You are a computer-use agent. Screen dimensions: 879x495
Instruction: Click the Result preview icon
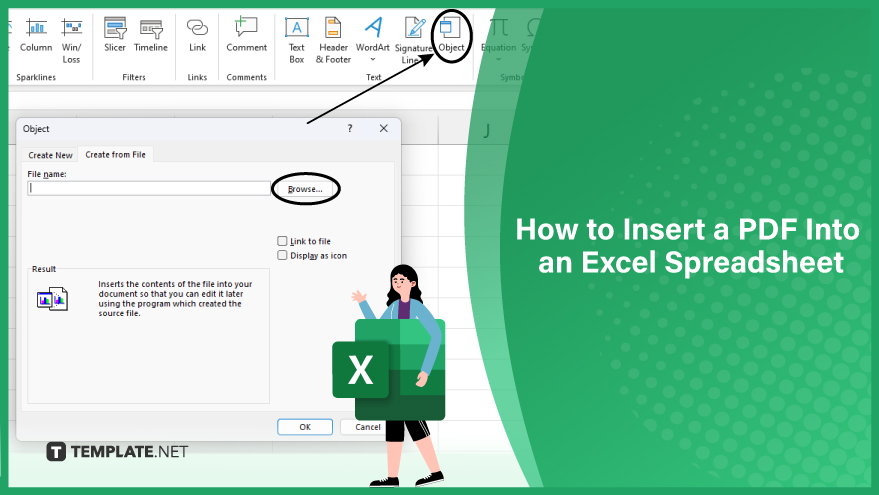[x=53, y=299]
